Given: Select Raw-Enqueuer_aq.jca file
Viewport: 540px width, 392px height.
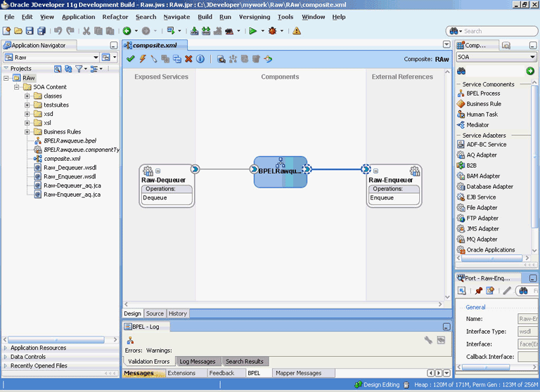Looking at the screenshot, I should click(72, 195).
